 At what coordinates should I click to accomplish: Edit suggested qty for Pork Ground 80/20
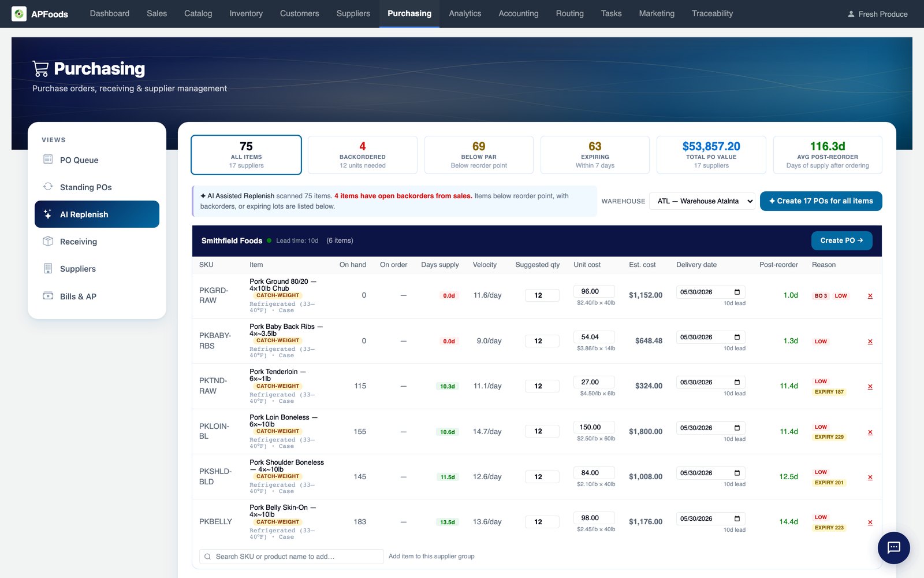(x=542, y=295)
